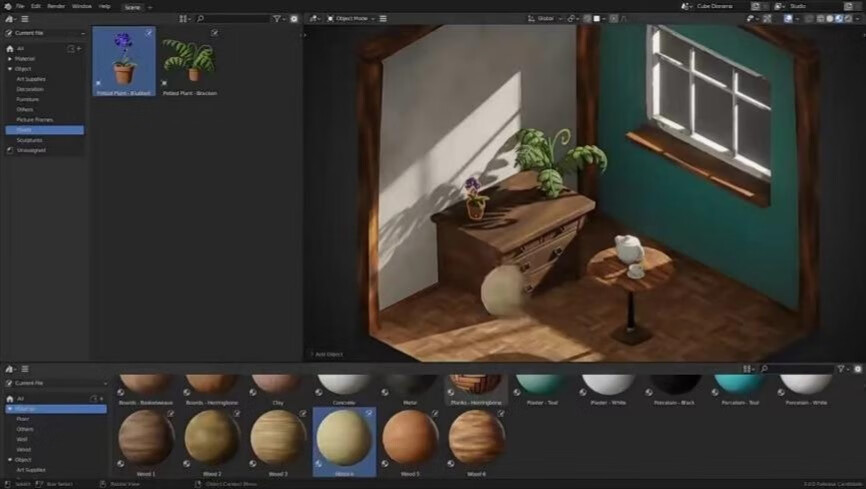The width and height of the screenshot is (866, 489).
Task: Select the Furniture catalog
Action: (29, 99)
